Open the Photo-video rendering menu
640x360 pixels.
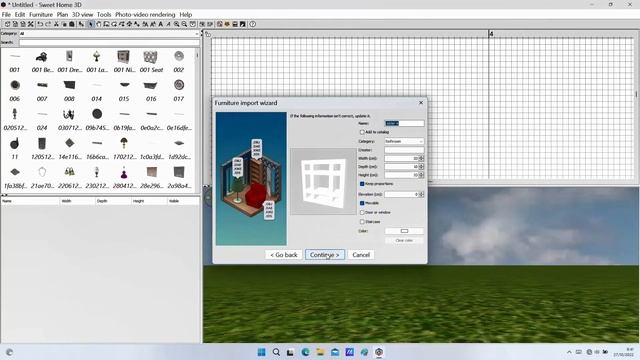[145, 15]
